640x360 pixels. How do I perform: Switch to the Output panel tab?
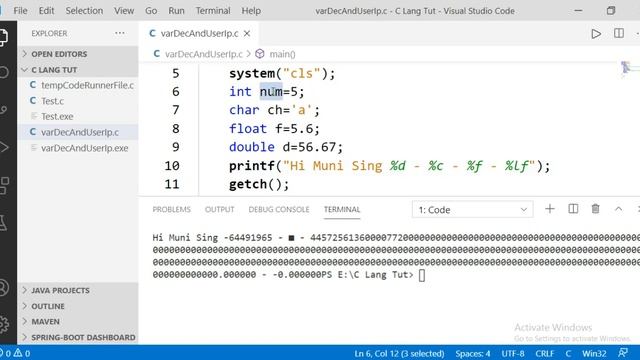coord(220,209)
